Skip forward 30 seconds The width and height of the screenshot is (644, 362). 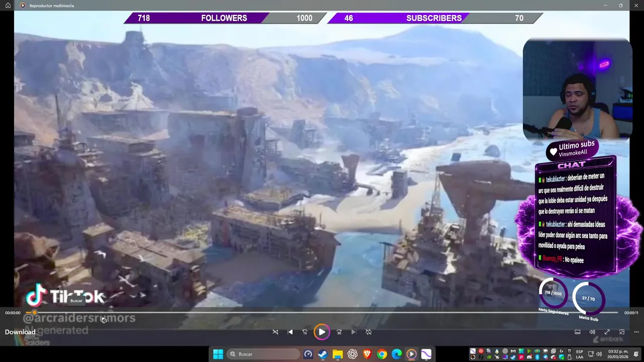pyautogui.click(x=339, y=332)
